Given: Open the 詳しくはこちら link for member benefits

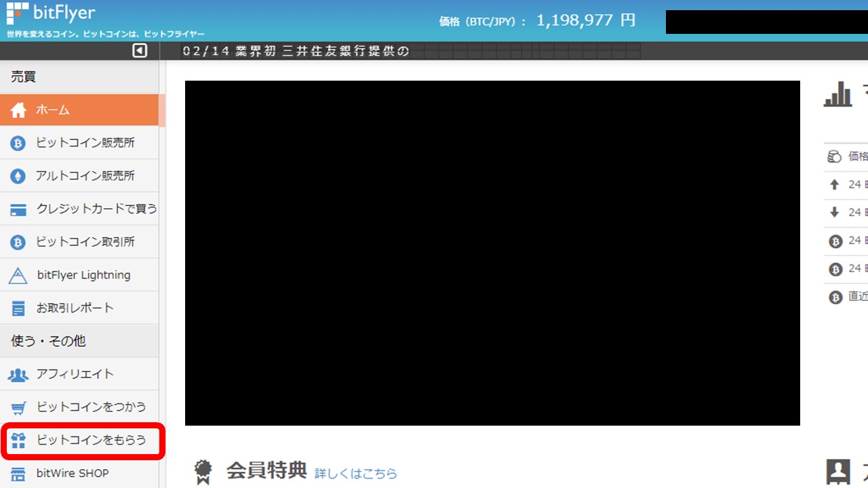Looking at the screenshot, I should (x=355, y=474).
